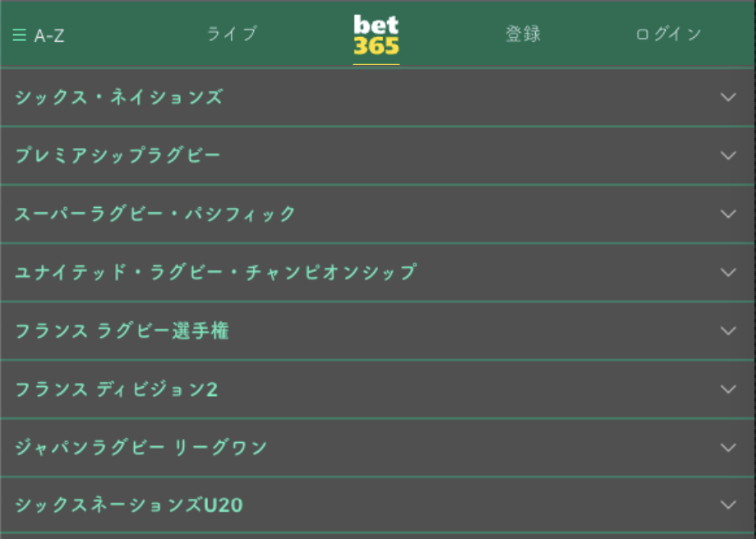Image resolution: width=756 pixels, height=539 pixels.
Task: Select the フランス ディビジョン2 row title
Action: tap(116, 389)
